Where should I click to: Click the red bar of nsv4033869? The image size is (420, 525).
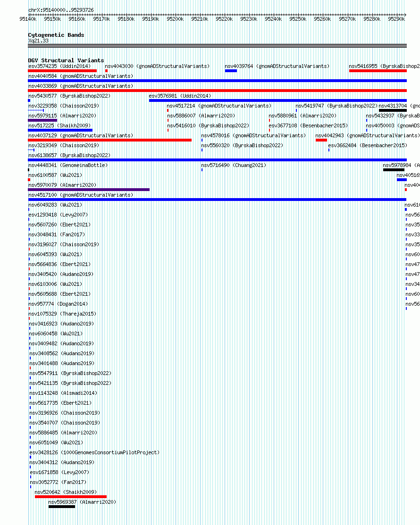coord(218,91)
